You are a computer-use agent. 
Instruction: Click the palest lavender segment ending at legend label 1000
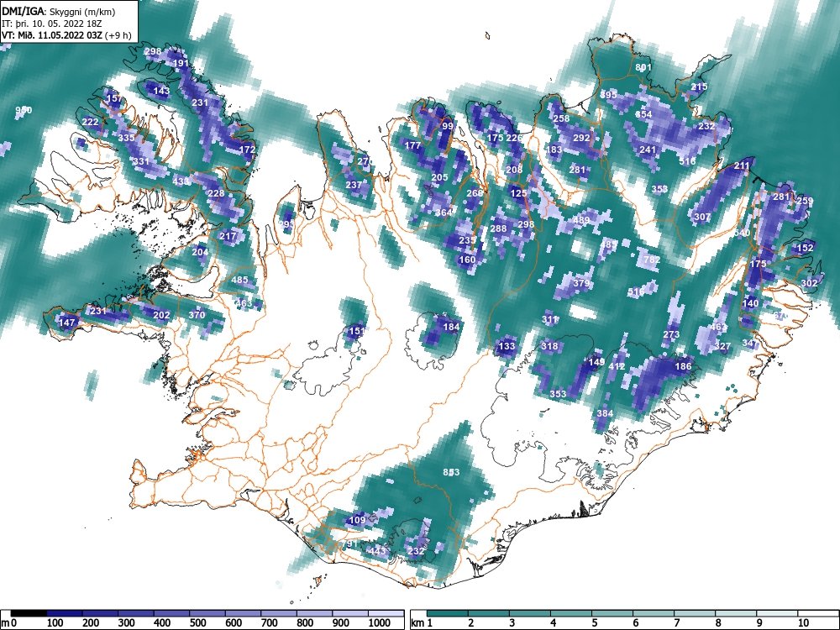386,613
